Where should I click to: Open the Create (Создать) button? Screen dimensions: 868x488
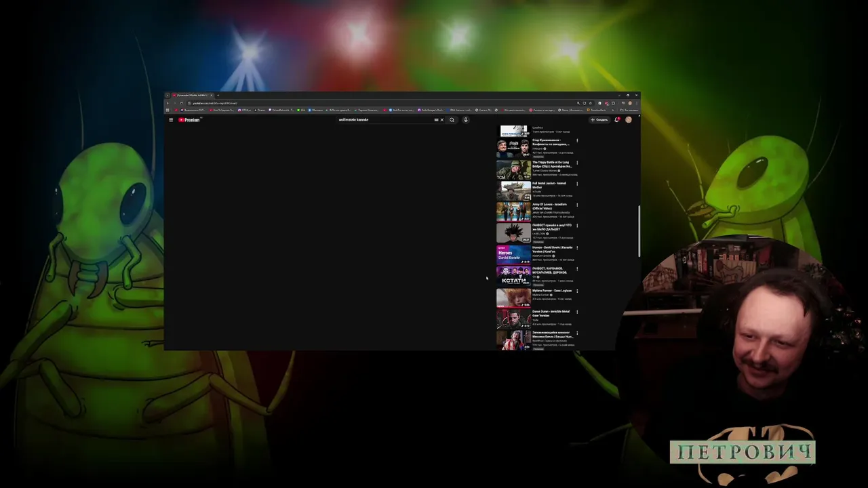(599, 120)
